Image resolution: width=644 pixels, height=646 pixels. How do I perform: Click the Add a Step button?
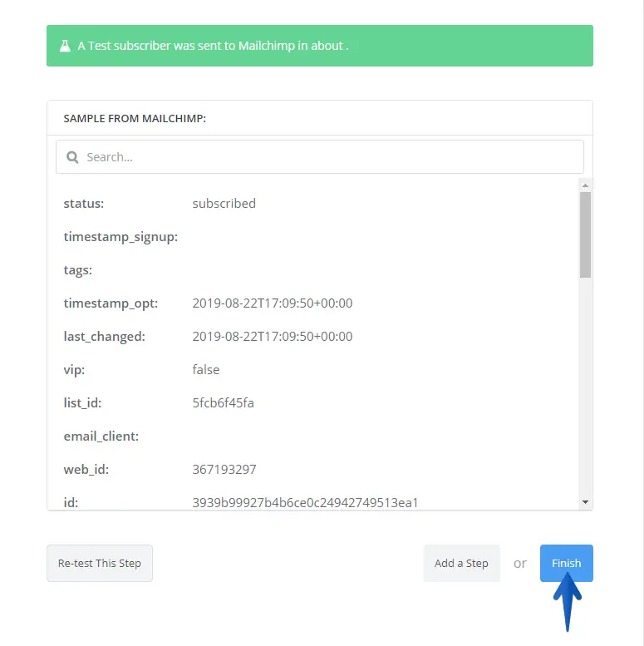[461, 563]
